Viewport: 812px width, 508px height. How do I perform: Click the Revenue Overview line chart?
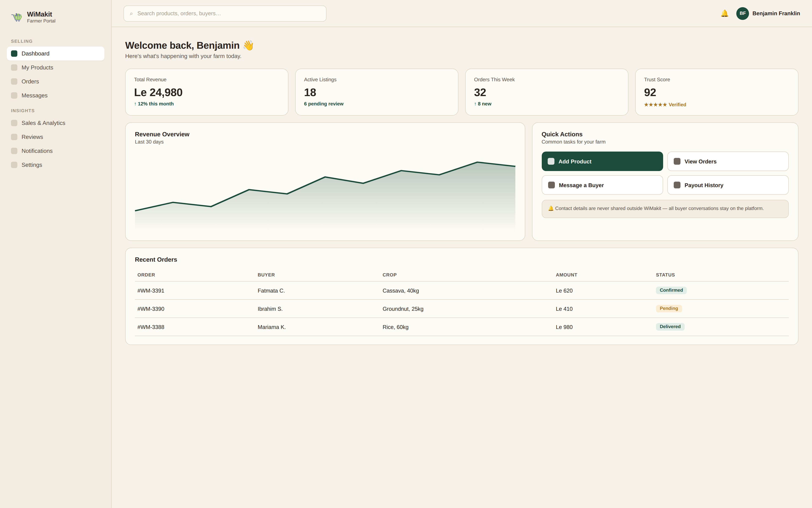325,197
